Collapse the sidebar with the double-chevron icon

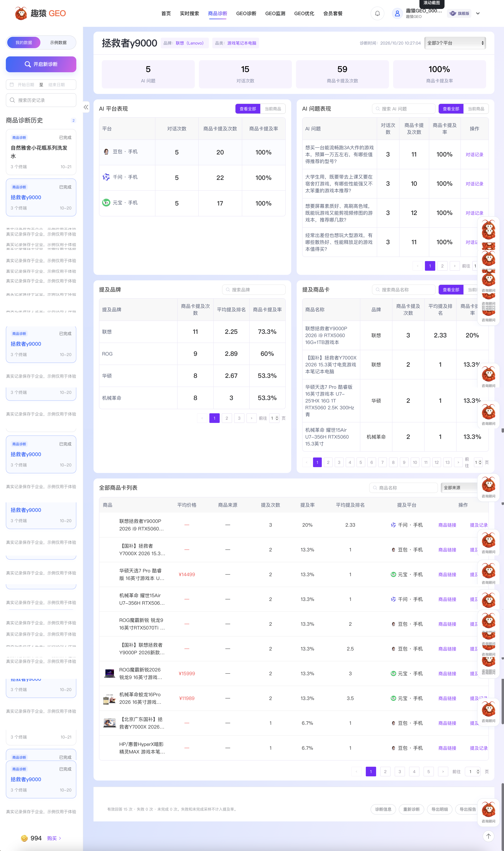(86, 107)
